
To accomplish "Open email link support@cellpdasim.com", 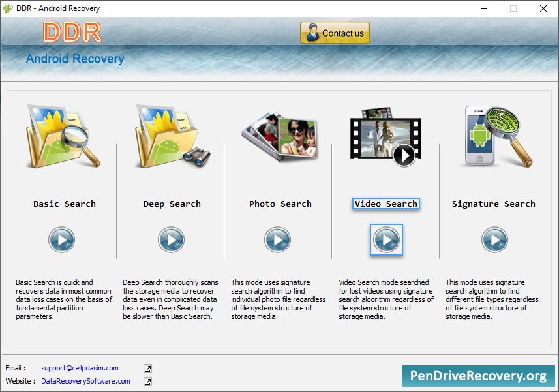I will pyautogui.click(x=80, y=368).
